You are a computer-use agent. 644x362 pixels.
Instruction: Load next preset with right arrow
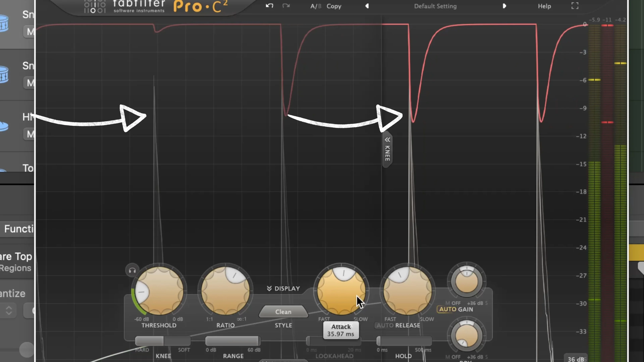click(x=504, y=6)
